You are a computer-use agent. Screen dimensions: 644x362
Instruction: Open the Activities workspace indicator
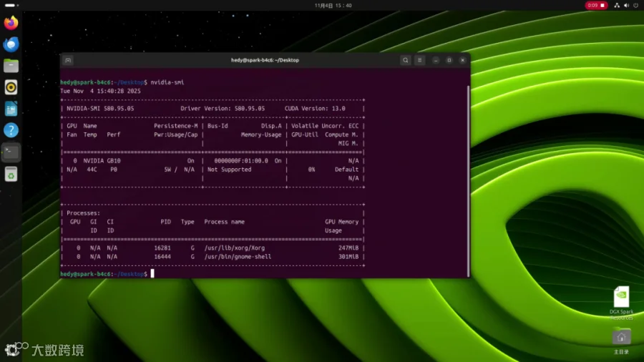[x=11, y=5]
